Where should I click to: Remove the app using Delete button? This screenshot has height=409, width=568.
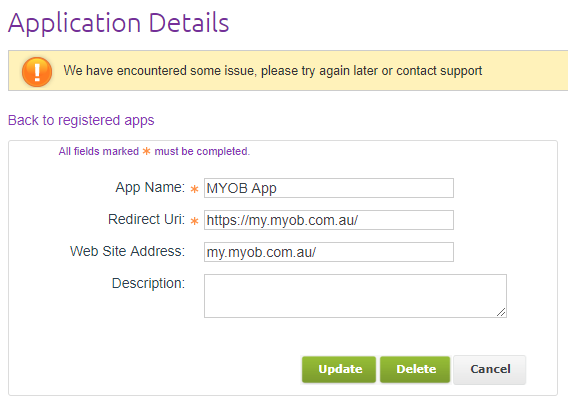(415, 369)
